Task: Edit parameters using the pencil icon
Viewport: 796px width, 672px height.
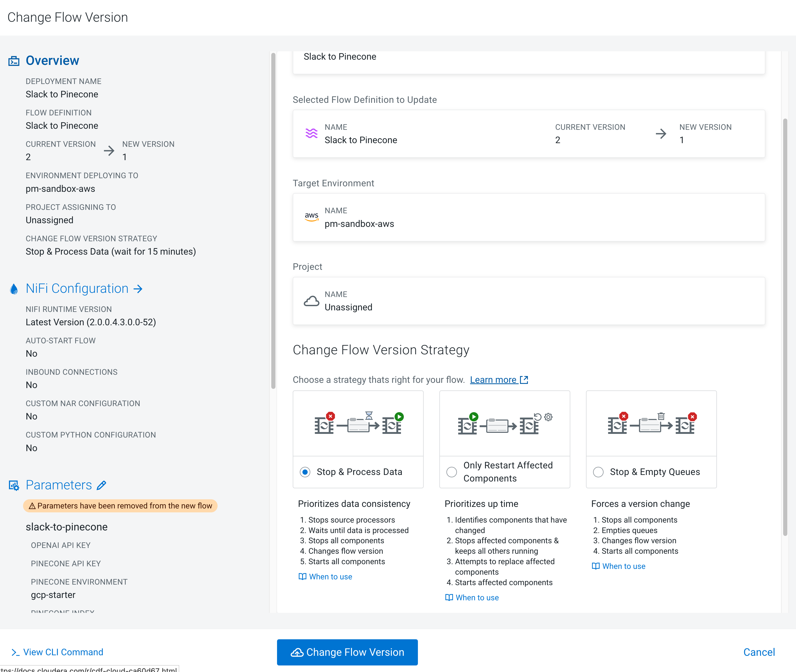Action: pyautogui.click(x=101, y=485)
